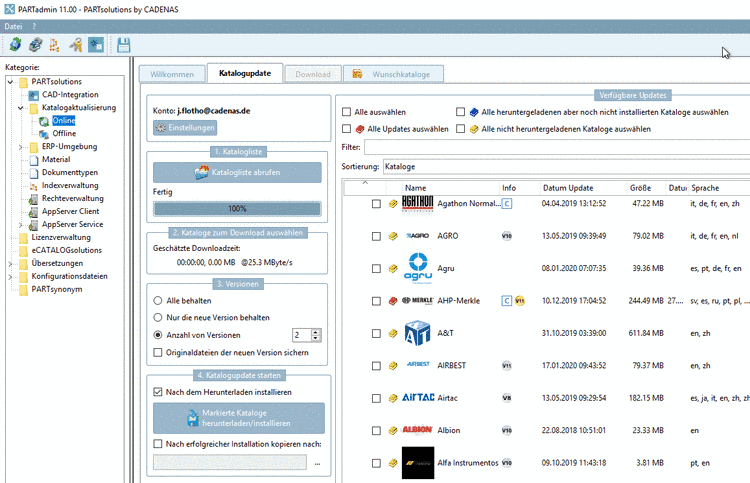
Task: Click the V10 info badge in AGRO row
Action: pyautogui.click(x=507, y=236)
